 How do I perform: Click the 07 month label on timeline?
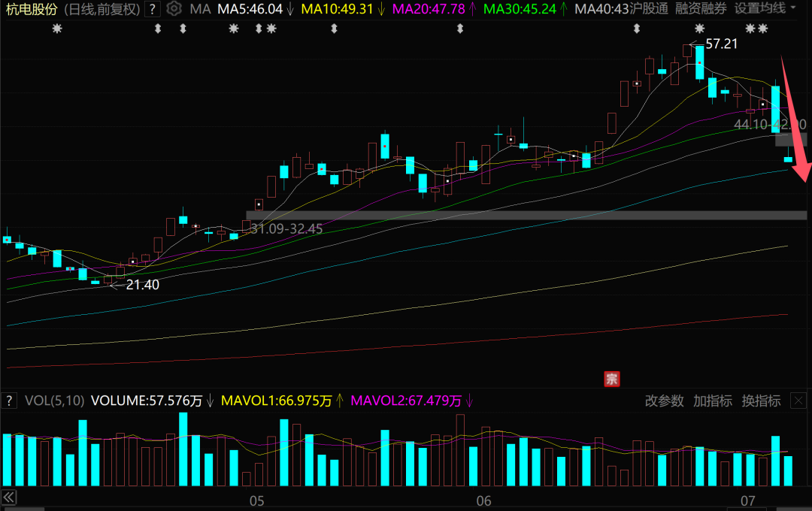(748, 501)
